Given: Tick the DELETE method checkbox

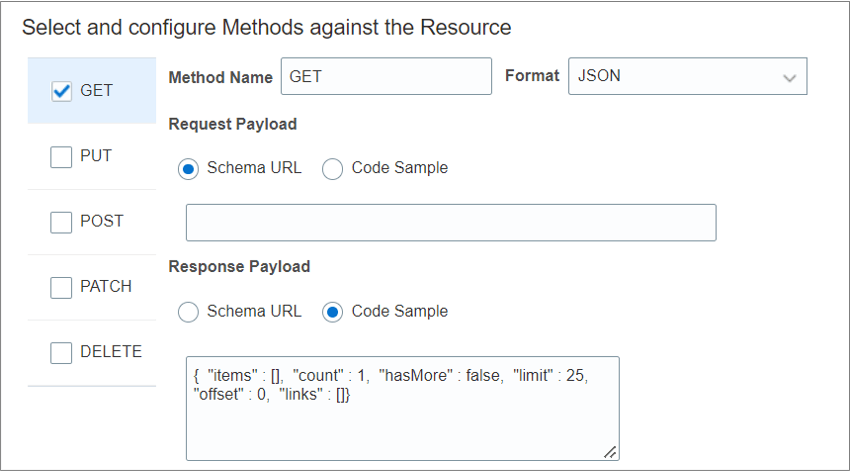Looking at the screenshot, I should pyautogui.click(x=61, y=352).
